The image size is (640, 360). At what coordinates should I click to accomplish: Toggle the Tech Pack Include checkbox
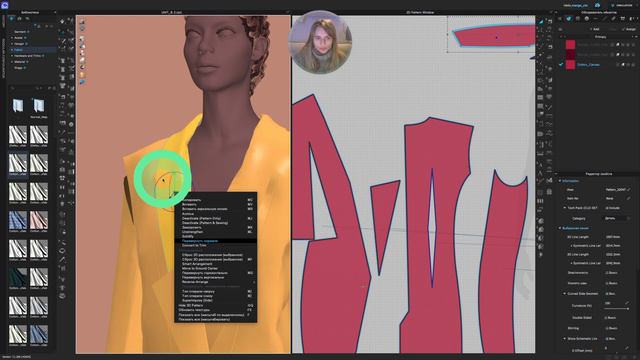point(606,208)
